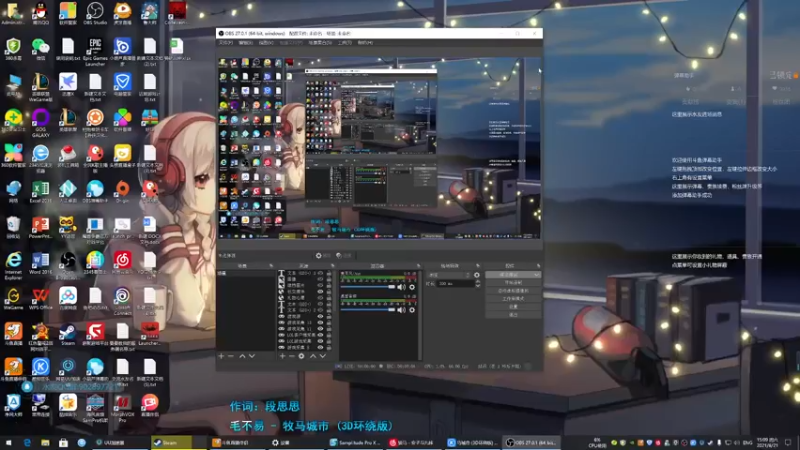The image size is (800, 450).
Task: Open the Internet Explorer desktop icon
Action: pos(13,265)
